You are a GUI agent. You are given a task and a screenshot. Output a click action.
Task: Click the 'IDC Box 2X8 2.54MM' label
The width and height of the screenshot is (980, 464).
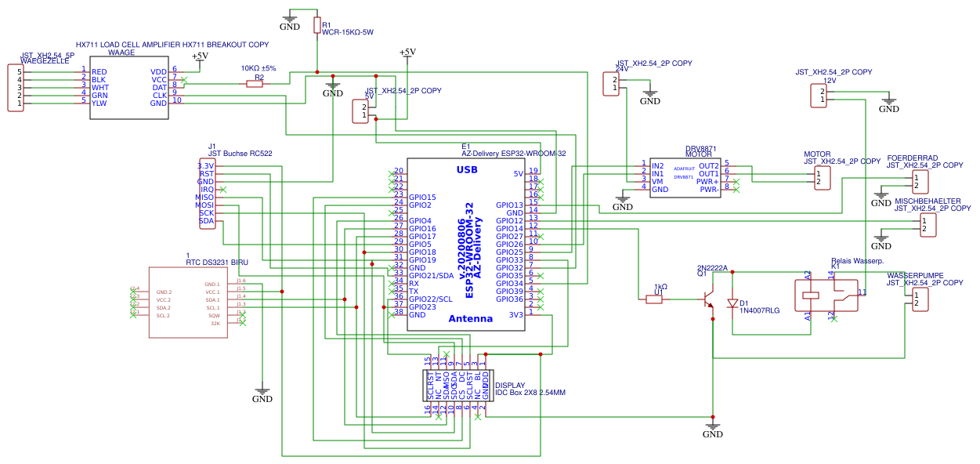pyautogui.click(x=530, y=393)
